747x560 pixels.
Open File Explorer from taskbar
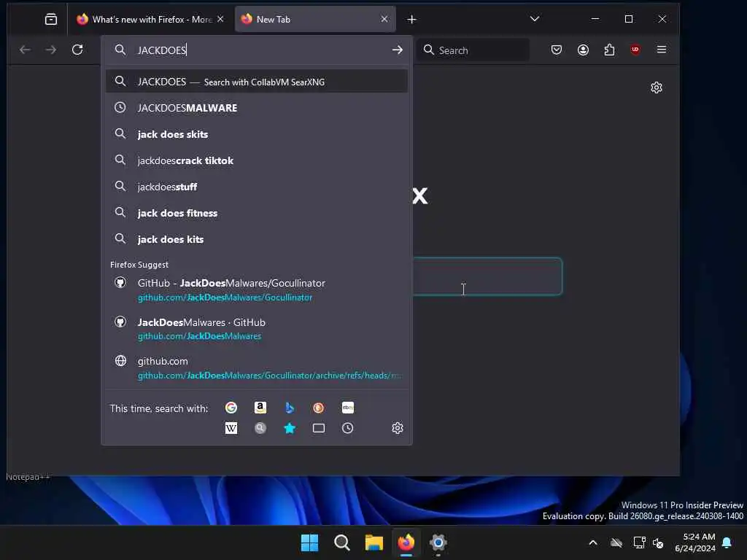374,542
